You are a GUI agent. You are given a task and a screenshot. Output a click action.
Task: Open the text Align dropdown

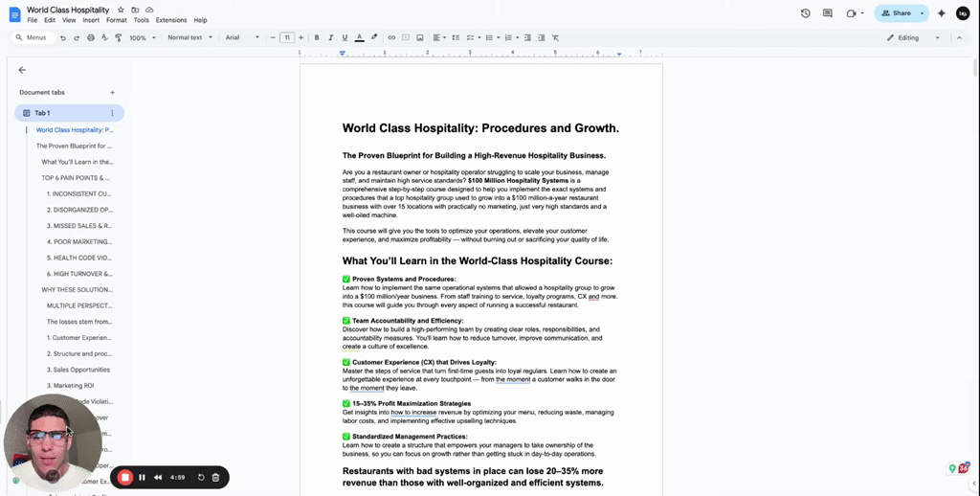(438, 37)
